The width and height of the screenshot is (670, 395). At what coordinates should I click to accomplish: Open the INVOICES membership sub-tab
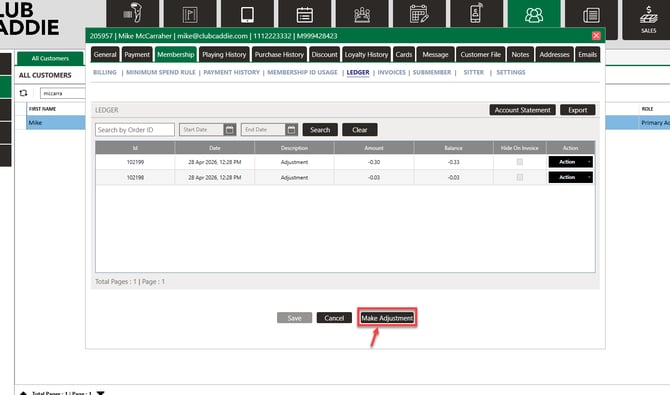pos(391,72)
